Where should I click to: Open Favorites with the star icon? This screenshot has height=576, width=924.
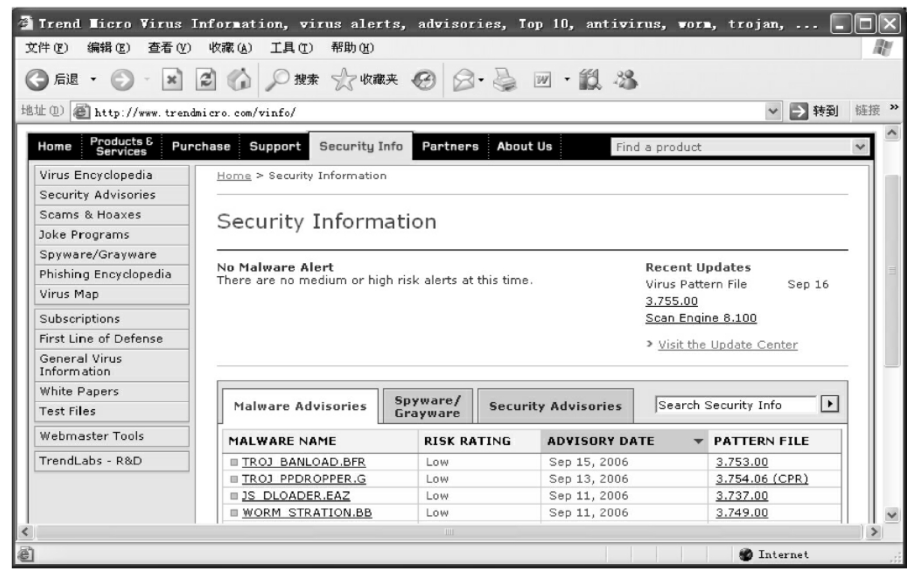344,80
